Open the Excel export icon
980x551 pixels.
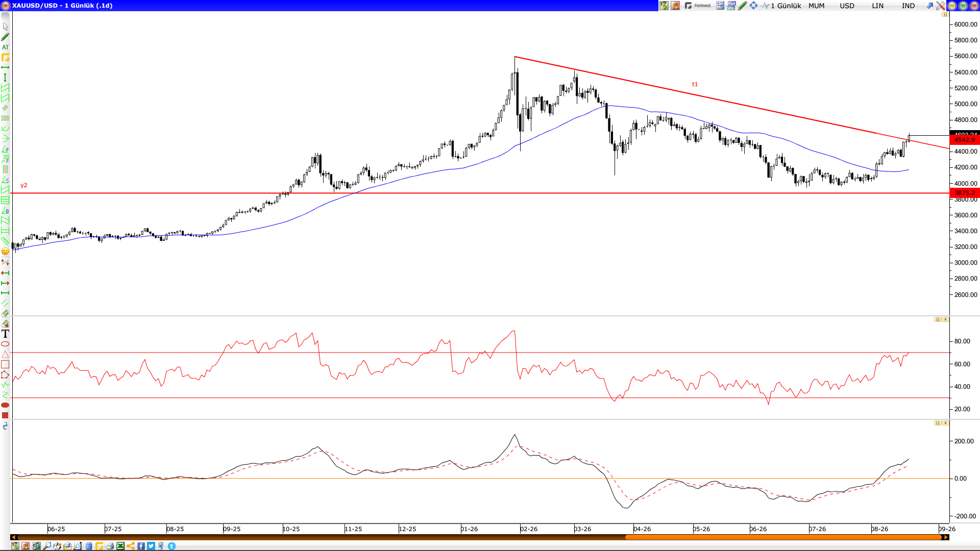coord(120,546)
